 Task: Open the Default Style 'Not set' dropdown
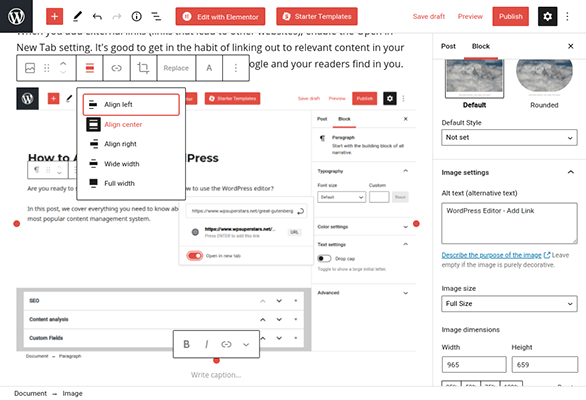coord(509,138)
